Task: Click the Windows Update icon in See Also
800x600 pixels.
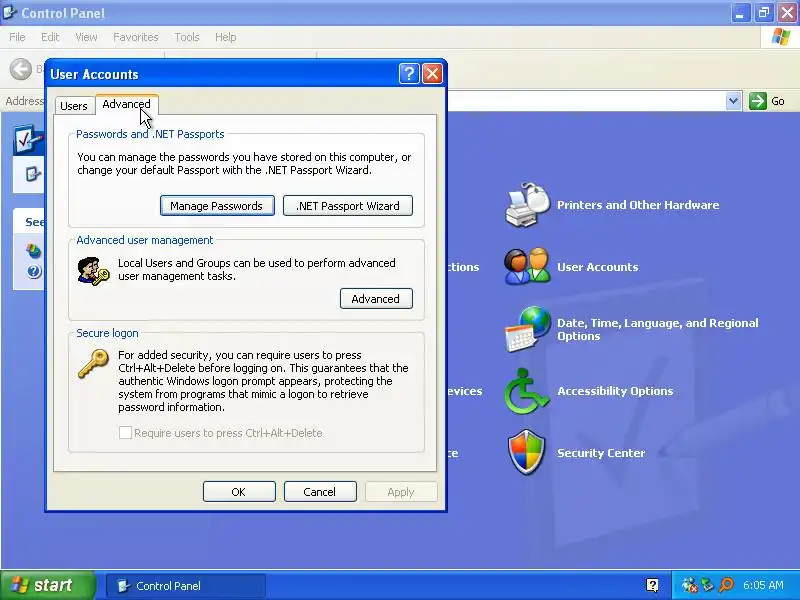Action: click(x=34, y=251)
